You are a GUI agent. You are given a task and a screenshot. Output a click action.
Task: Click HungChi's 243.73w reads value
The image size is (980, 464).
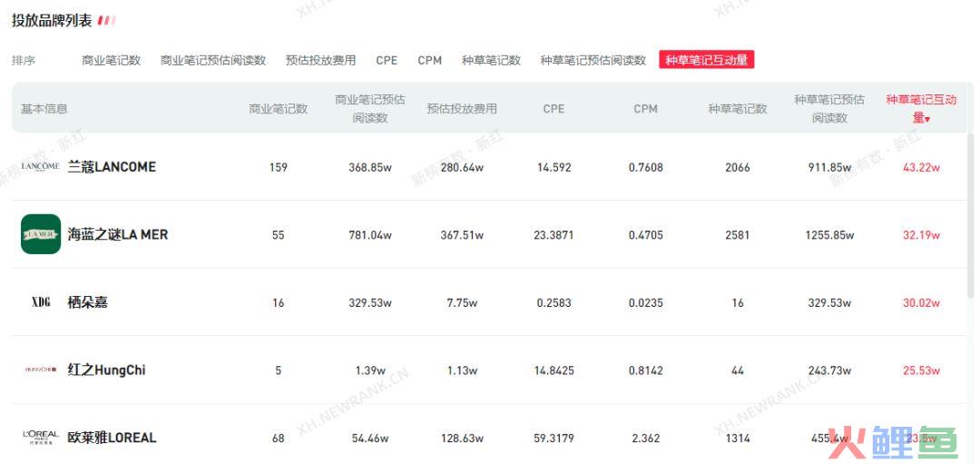tap(829, 370)
